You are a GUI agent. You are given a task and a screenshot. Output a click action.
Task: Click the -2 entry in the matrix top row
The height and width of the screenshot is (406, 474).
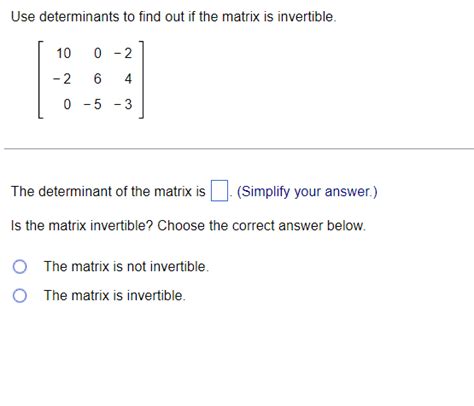(123, 53)
